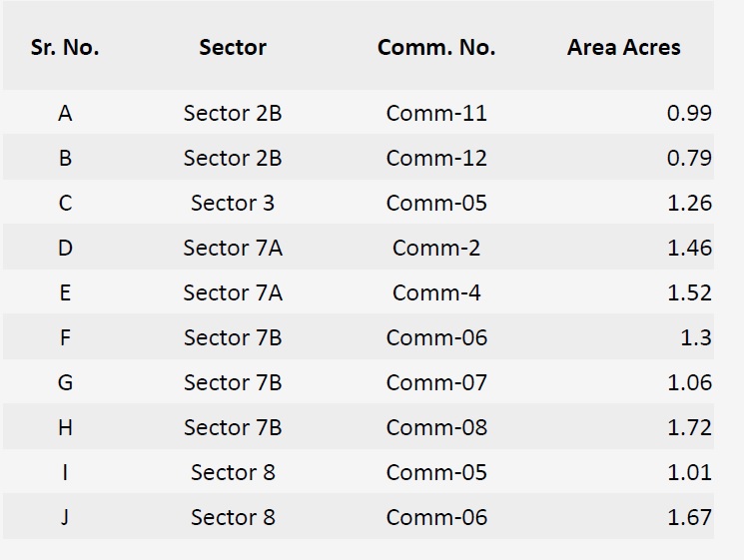Click the Comm. No. column header

point(436,47)
